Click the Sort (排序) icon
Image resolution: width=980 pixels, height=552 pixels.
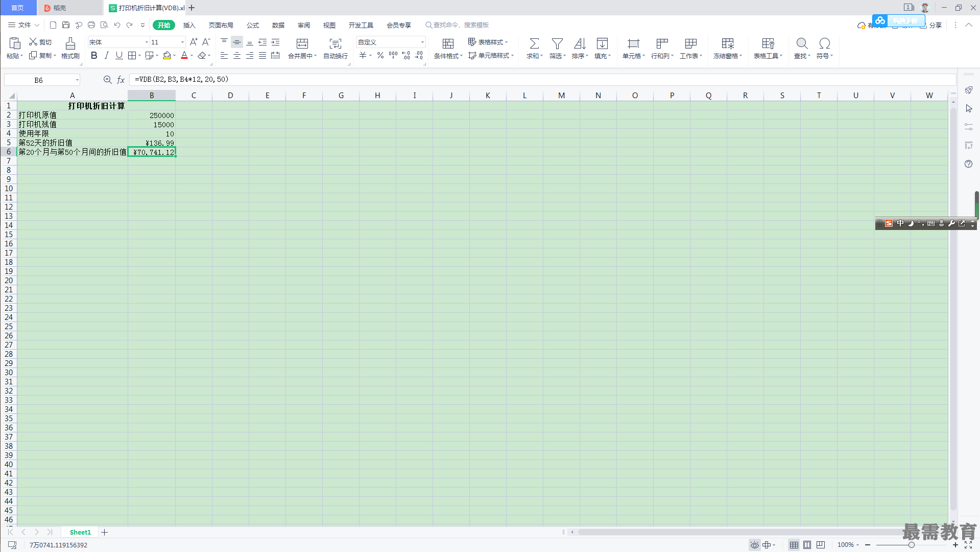point(580,43)
